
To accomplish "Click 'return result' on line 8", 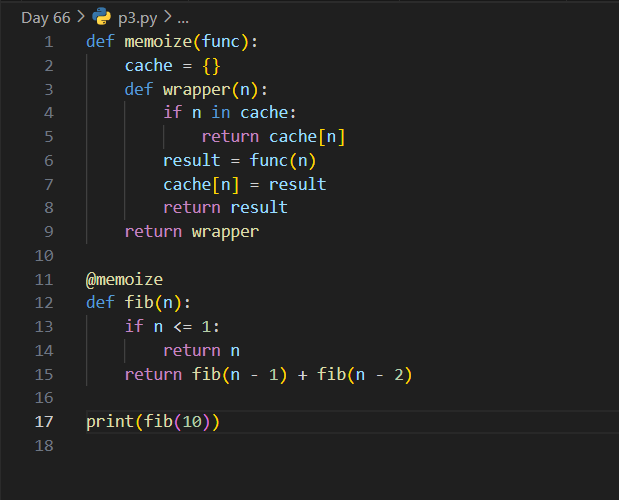I will tap(225, 208).
